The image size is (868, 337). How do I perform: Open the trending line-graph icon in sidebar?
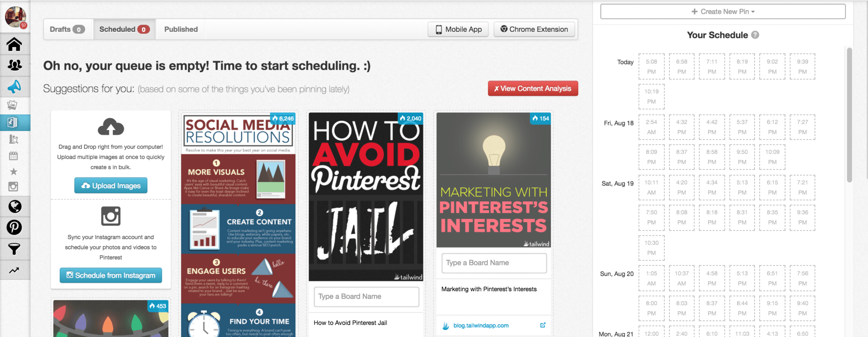[x=14, y=270]
